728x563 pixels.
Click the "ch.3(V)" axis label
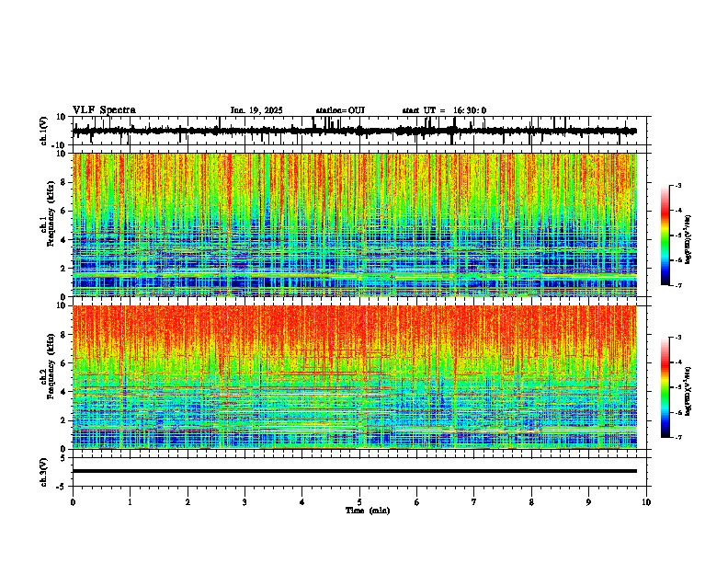pyautogui.click(x=43, y=472)
